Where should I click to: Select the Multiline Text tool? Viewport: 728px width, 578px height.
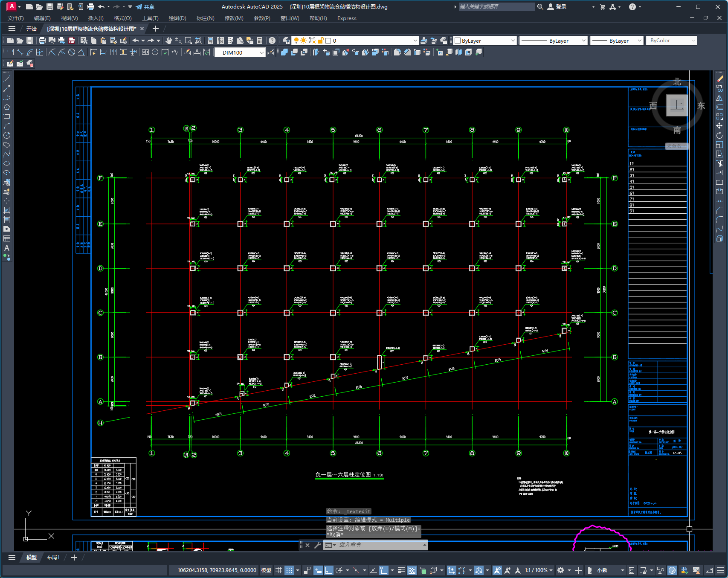point(7,248)
